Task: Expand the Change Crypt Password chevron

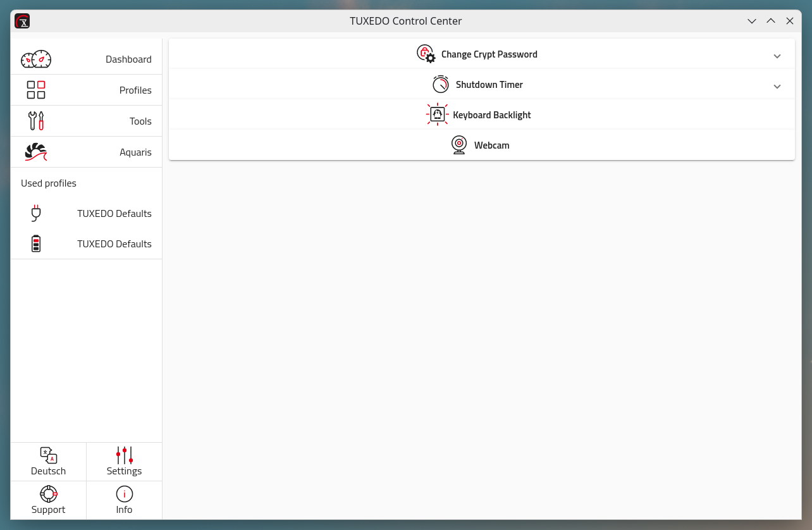Action: click(777, 56)
